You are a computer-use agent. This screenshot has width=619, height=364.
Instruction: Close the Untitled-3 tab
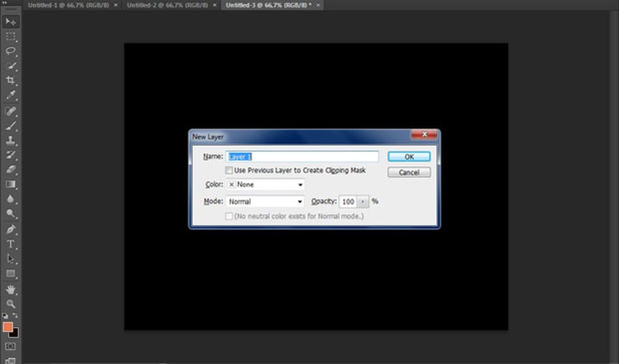[318, 5]
